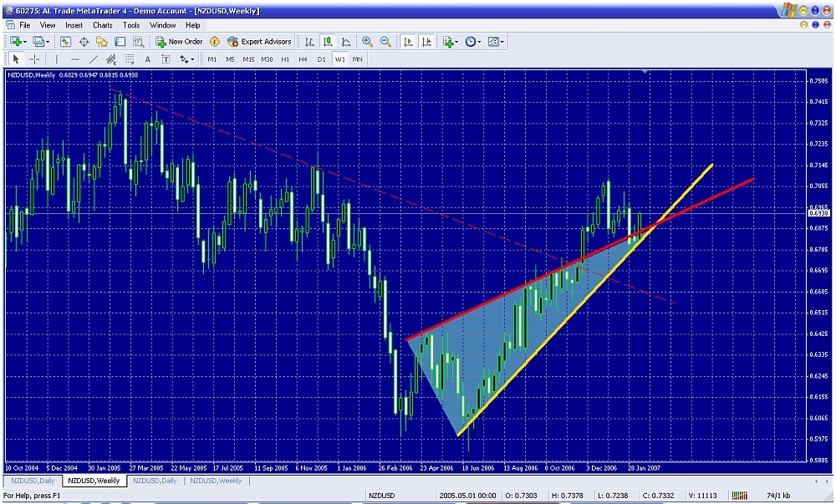Toggle chart shift icon
Viewport: 836px width, 504px height.
tap(427, 41)
